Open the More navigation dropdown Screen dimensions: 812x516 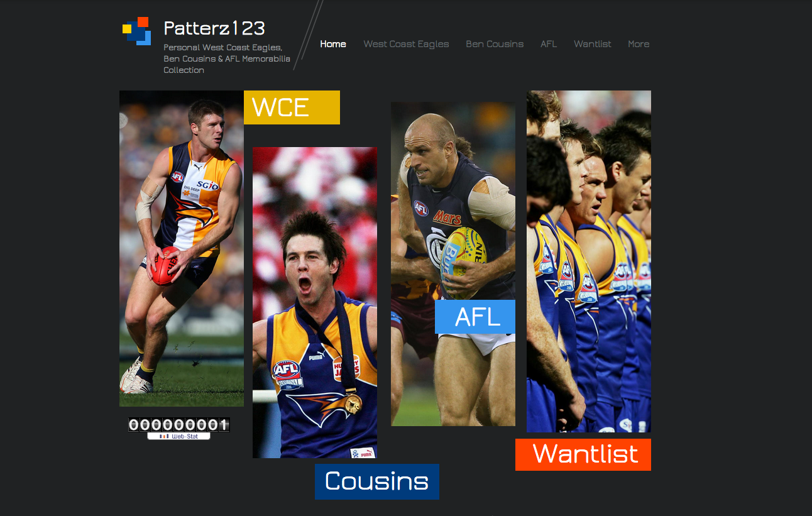639,44
